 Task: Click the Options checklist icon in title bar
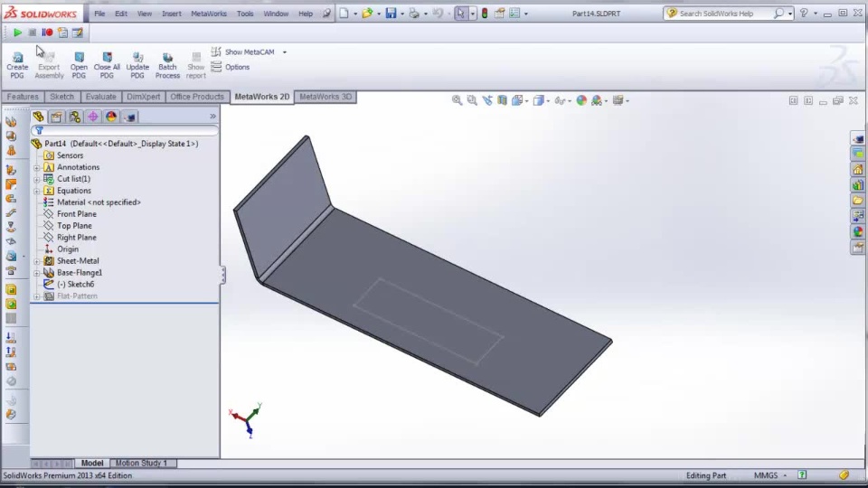[x=514, y=14]
